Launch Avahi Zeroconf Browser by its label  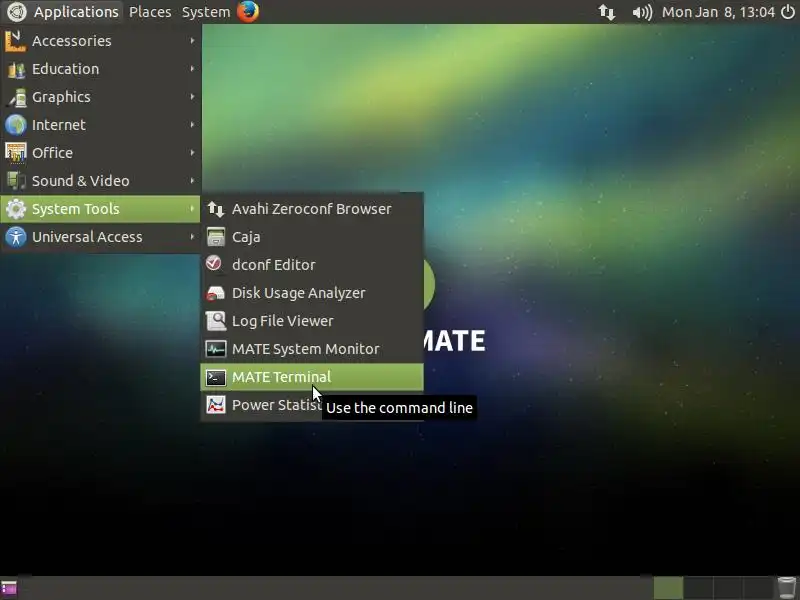coord(312,209)
